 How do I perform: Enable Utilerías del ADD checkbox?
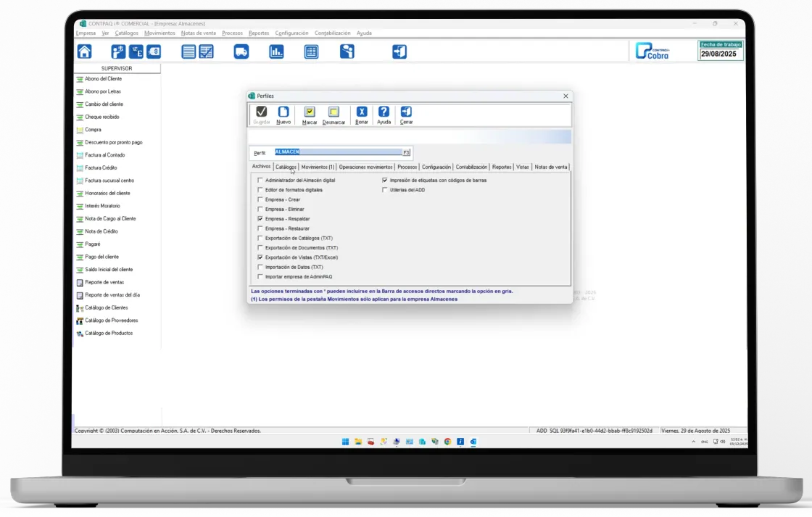(385, 189)
